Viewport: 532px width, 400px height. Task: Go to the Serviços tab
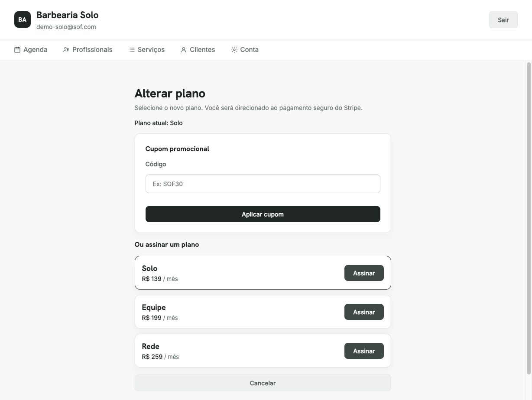pyautogui.click(x=147, y=50)
